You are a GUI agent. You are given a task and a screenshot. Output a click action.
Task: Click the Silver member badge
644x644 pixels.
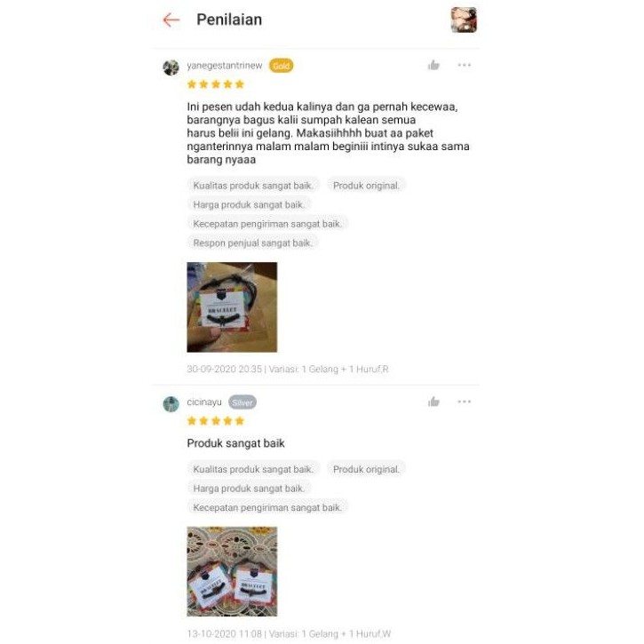click(242, 402)
